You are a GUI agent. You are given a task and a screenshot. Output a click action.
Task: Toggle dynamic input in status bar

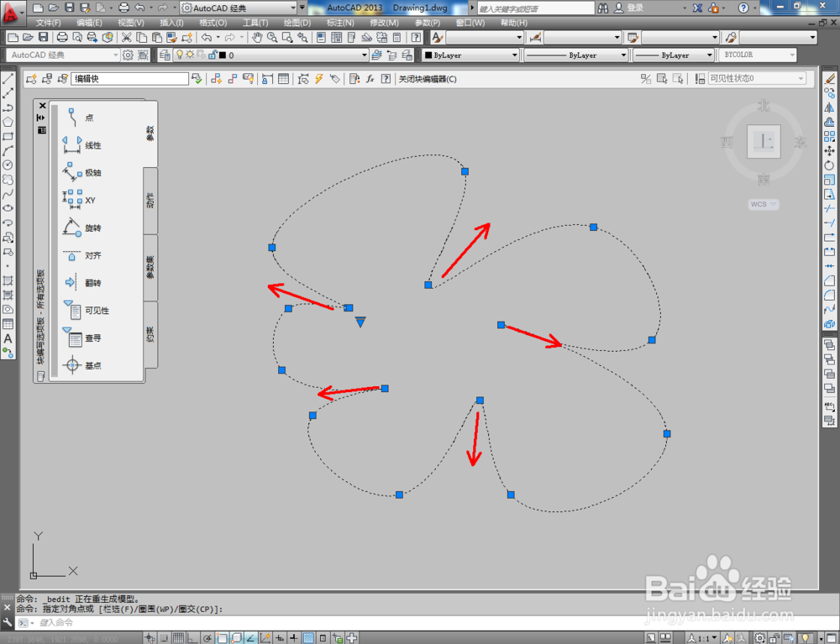pos(280,637)
